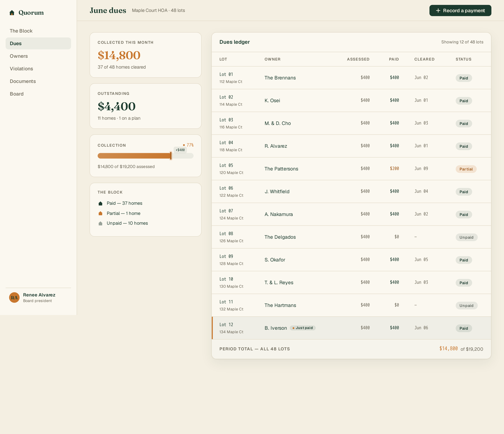Select owner T. & L. Reyes
The image size is (504, 434).
(279, 282)
